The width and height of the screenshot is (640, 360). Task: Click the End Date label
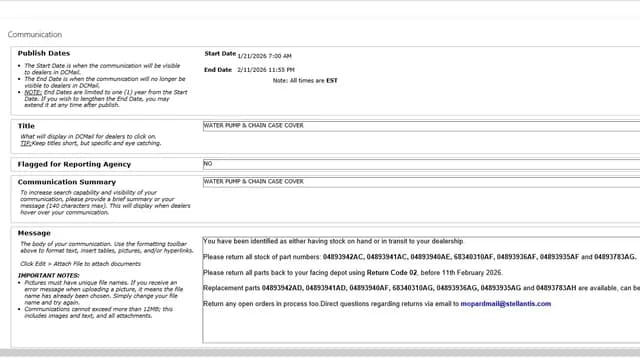tap(218, 70)
